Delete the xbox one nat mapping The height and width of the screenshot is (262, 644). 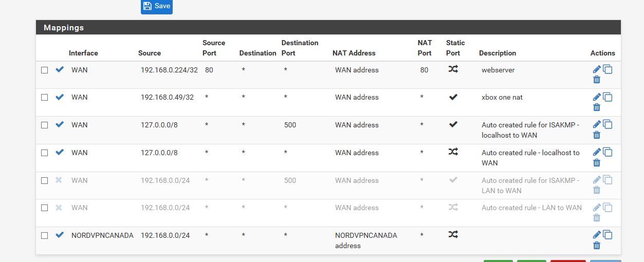click(x=597, y=107)
